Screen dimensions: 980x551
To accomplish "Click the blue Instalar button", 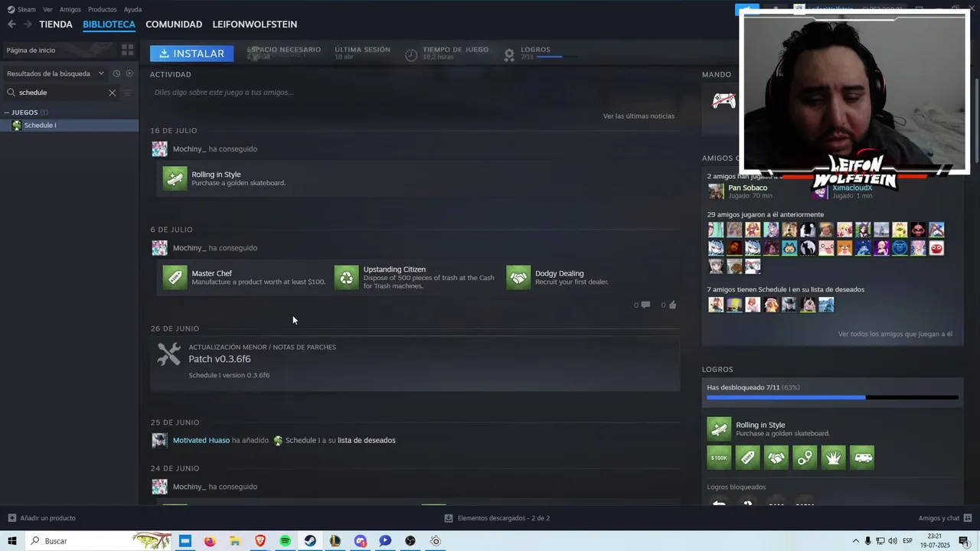I will click(x=191, y=54).
